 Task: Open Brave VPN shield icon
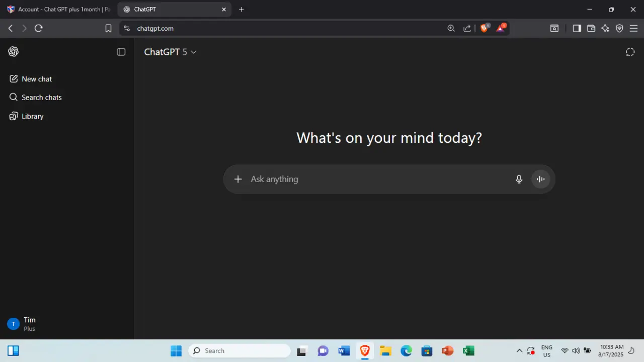click(619, 29)
